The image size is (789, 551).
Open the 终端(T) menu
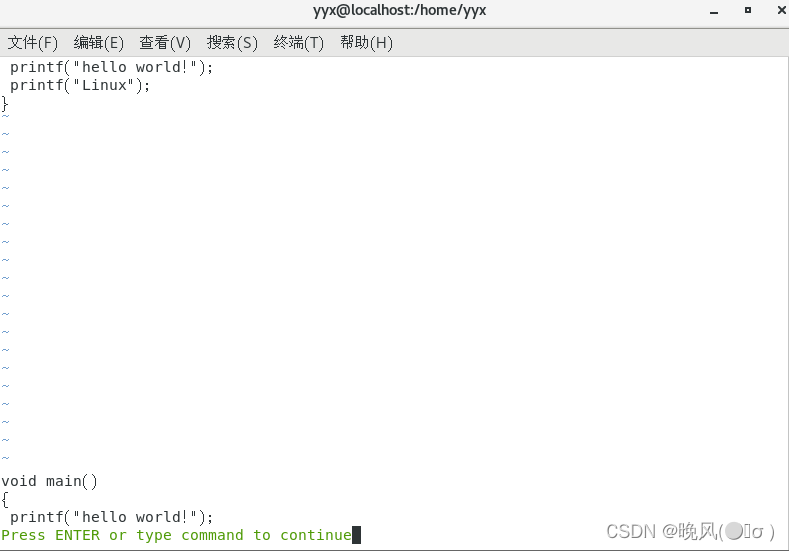pos(299,43)
